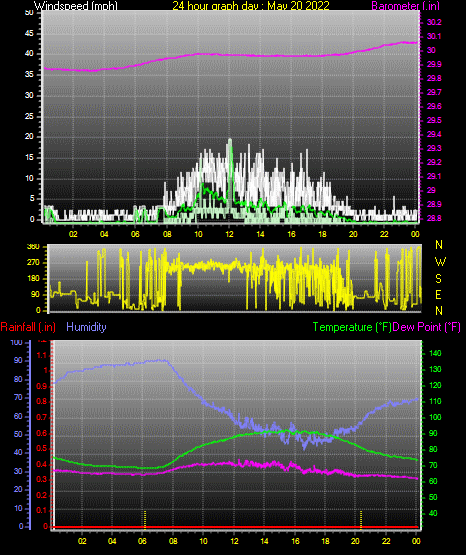This screenshot has height=555, width=466.
Task: Click the '15' windspeed axis value
Action: pyautogui.click(x=29, y=158)
